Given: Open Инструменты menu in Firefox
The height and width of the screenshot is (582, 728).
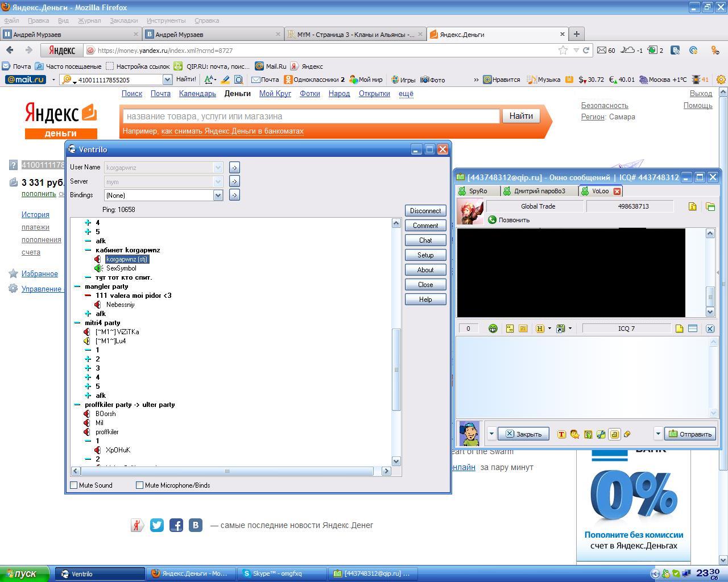Looking at the screenshot, I should point(166,20).
